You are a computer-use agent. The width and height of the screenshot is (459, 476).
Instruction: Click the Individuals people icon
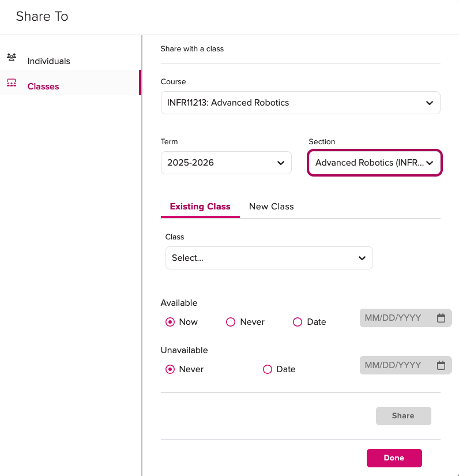[12, 57]
